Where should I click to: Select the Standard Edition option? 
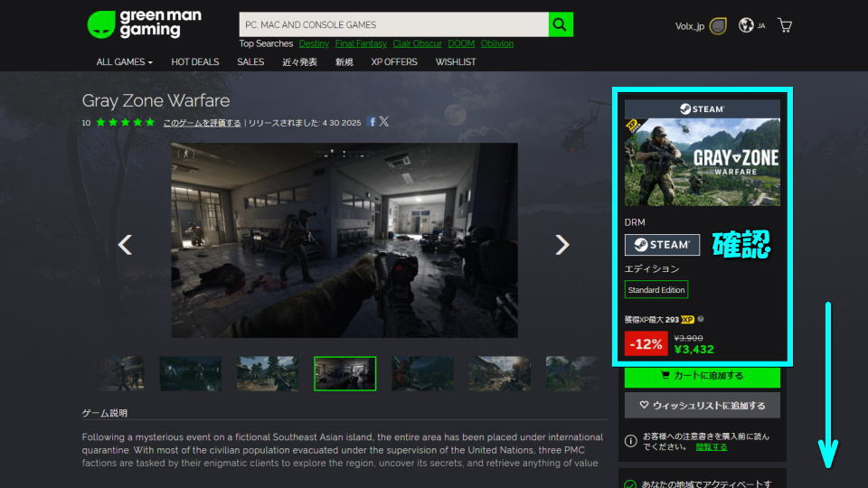[x=656, y=289]
